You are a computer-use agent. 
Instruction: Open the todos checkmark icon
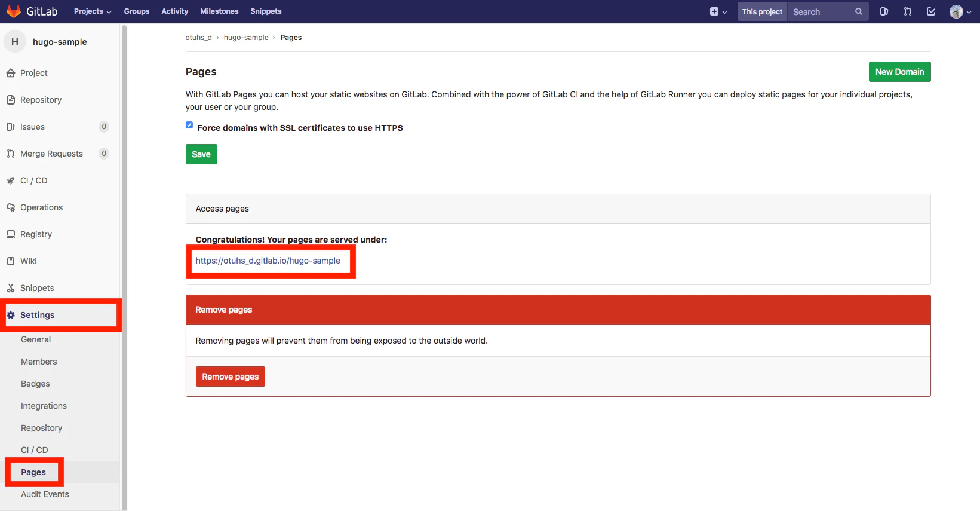click(931, 11)
